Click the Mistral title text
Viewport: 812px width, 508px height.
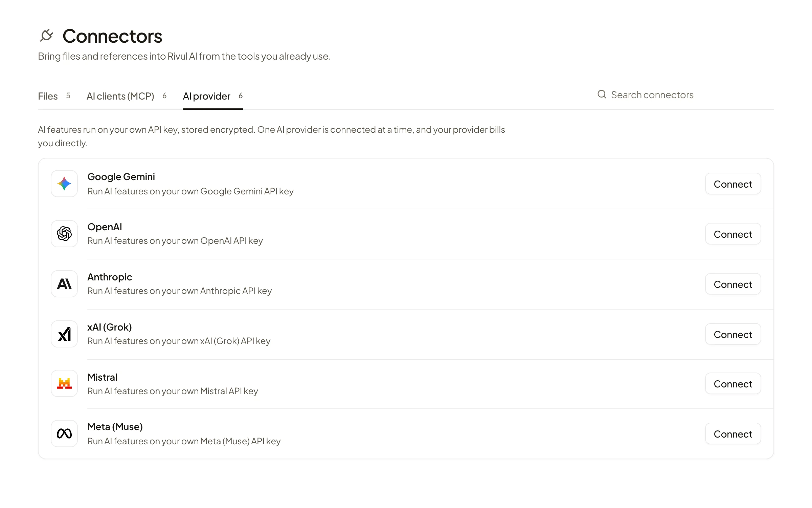pyautogui.click(x=102, y=377)
